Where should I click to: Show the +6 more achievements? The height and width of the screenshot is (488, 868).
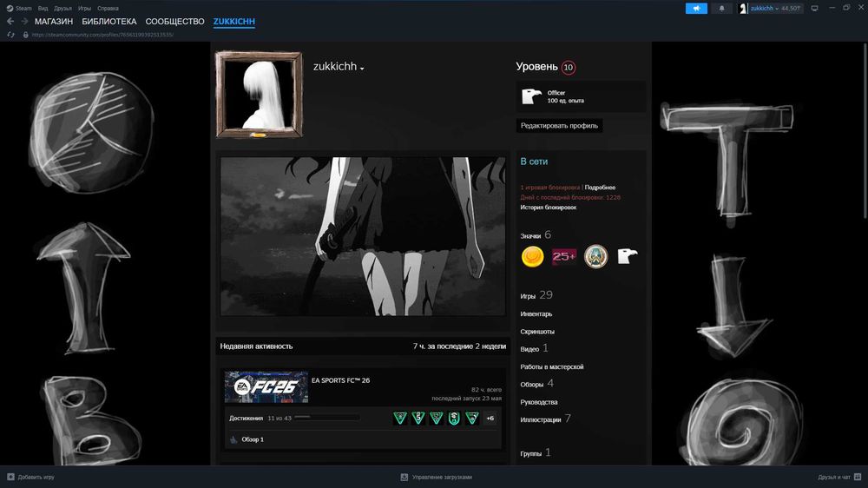click(x=490, y=419)
